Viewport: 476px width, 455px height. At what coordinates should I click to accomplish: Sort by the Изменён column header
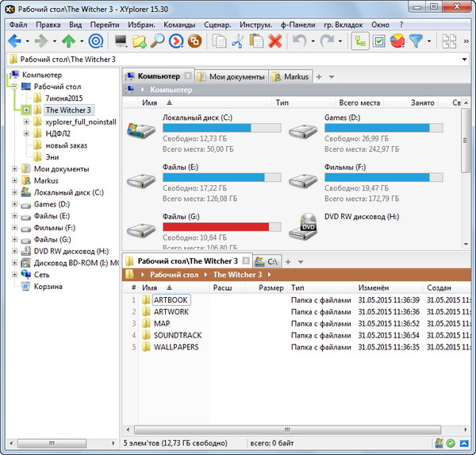pyautogui.click(x=372, y=287)
